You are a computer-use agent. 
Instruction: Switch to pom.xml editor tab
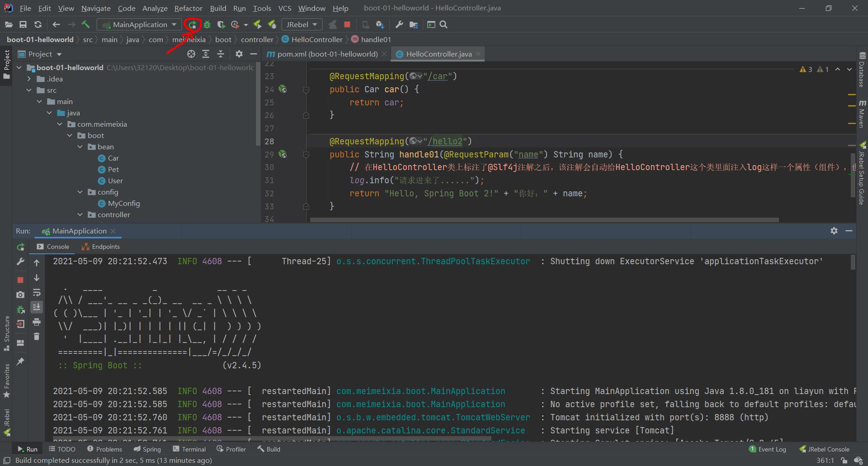coord(327,54)
